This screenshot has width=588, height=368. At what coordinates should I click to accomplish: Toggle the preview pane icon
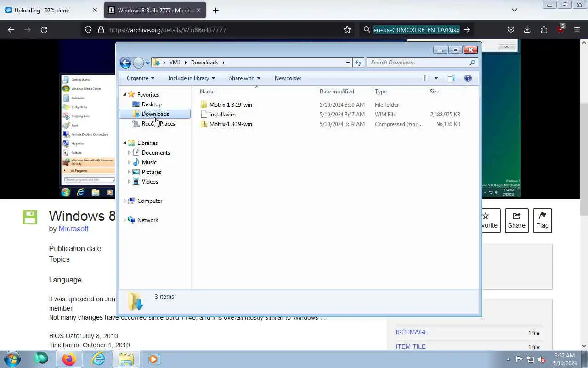point(452,78)
